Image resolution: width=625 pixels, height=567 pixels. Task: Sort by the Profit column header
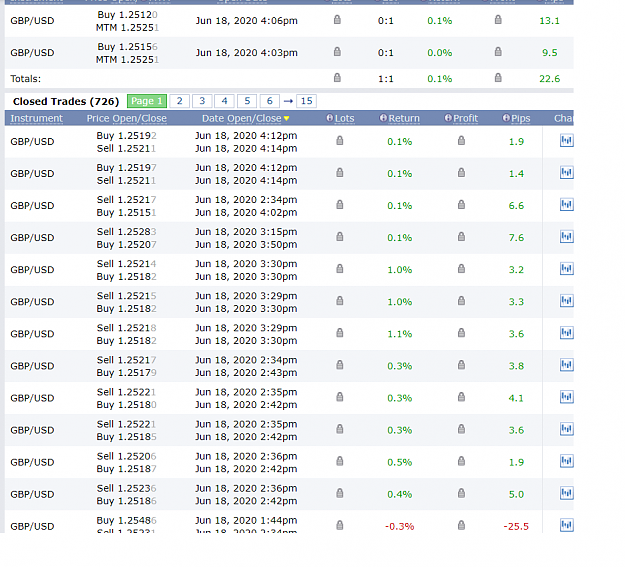(x=466, y=118)
